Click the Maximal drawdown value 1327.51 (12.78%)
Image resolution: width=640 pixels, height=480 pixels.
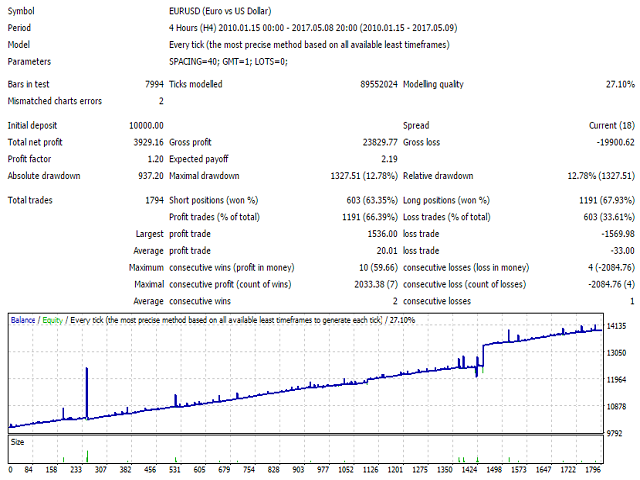[x=346, y=176]
